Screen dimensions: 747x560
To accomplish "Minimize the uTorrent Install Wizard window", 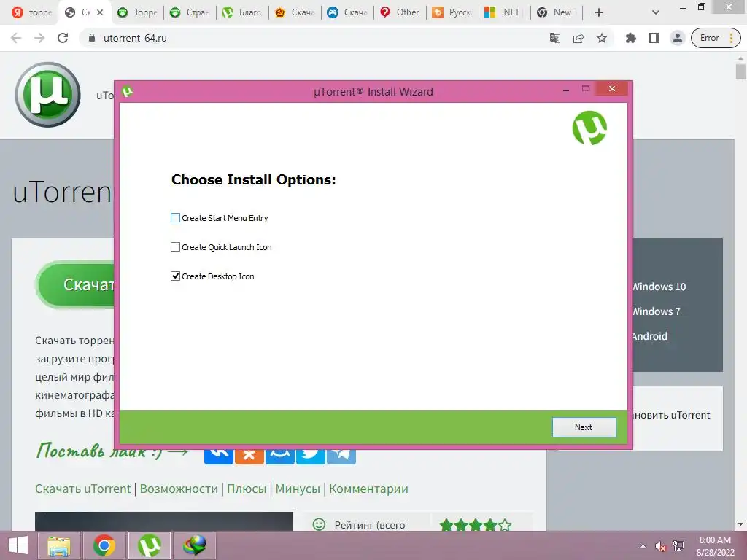I will [x=566, y=89].
